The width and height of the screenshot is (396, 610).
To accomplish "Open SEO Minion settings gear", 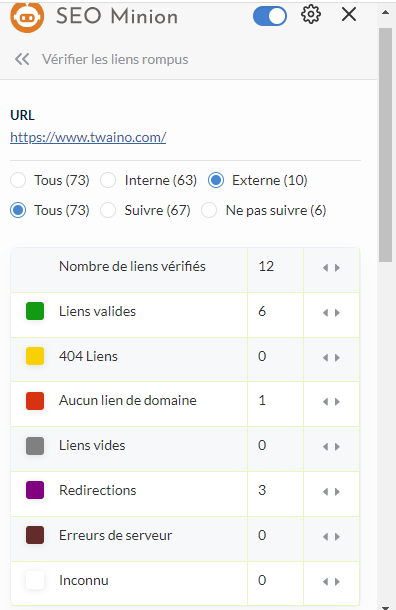I will [x=311, y=15].
